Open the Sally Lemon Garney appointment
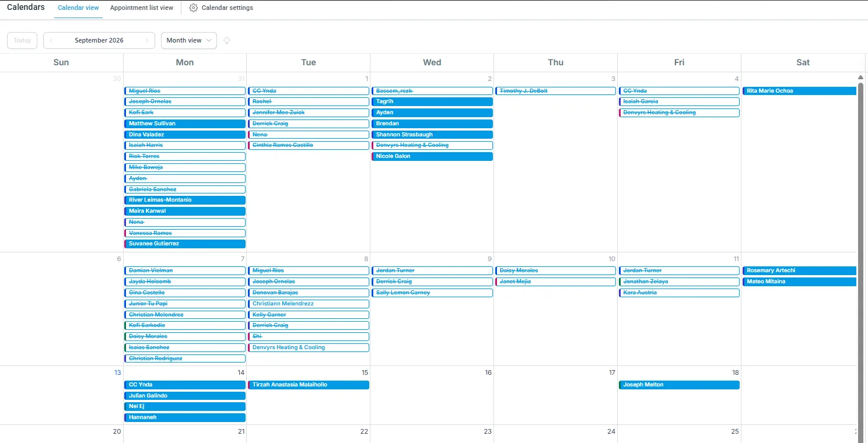Image resolution: width=868 pixels, height=443 pixels. [432, 293]
